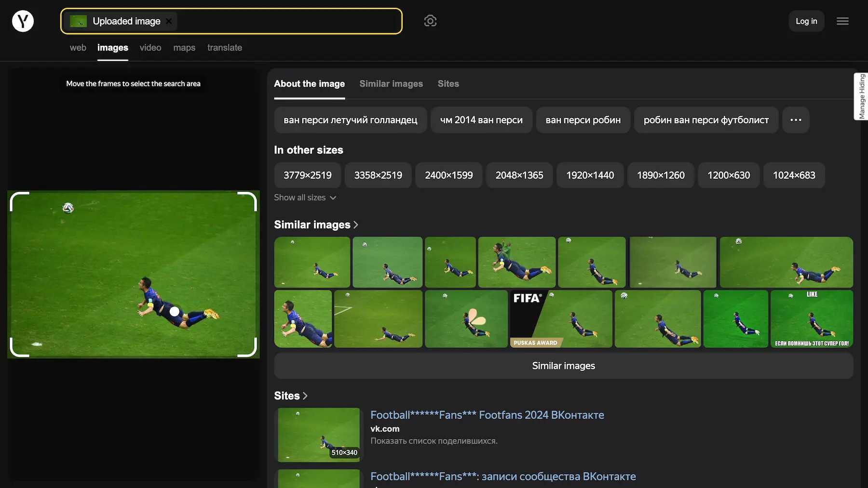This screenshot has height=488, width=868.
Task: Switch to the video search tab
Action: click(150, 48)
